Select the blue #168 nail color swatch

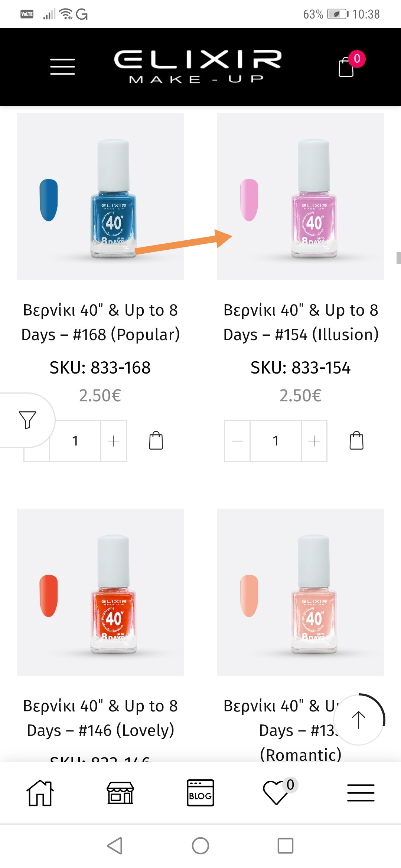click(49, 200)
